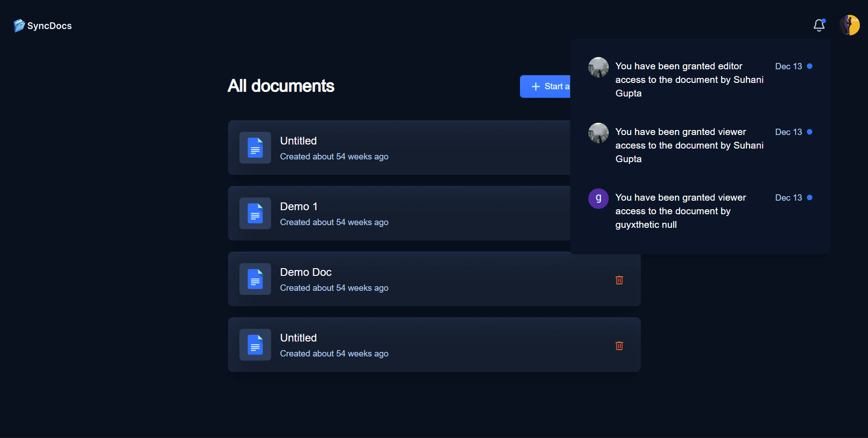The height and width of the screenshot is (438, 868).
Task: Click 'Created about 54 weeks ago' under Demo Doc
Action: (x=334, y=288)
